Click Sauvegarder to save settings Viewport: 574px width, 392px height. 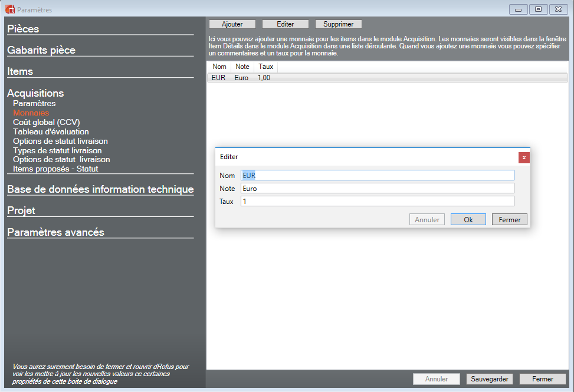(x=490, y=379)
